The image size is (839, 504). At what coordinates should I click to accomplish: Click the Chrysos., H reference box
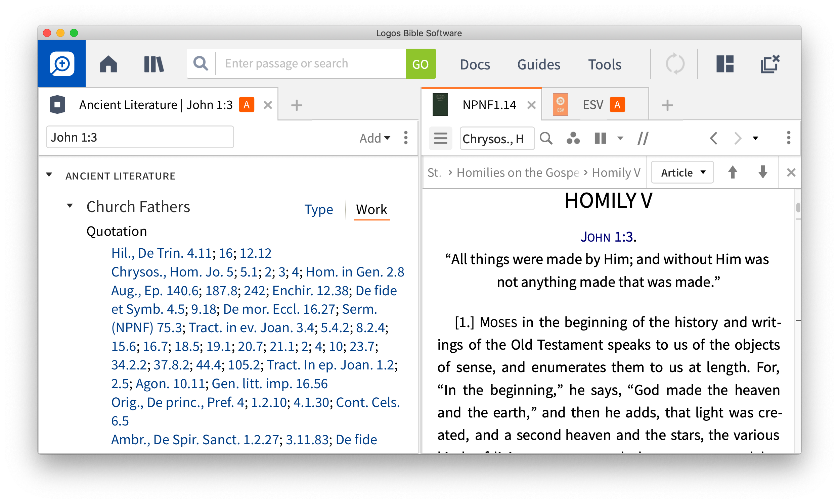497,138
